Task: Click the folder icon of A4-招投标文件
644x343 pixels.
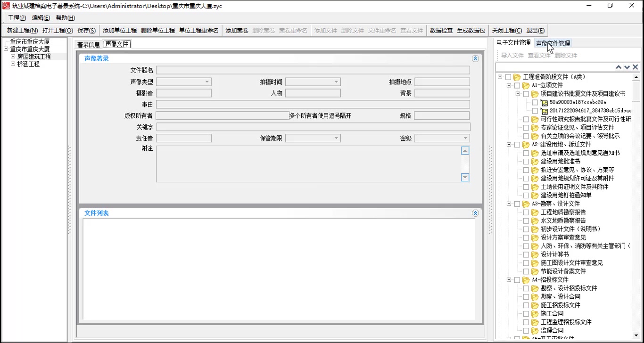Action: [x=526, y=279]
